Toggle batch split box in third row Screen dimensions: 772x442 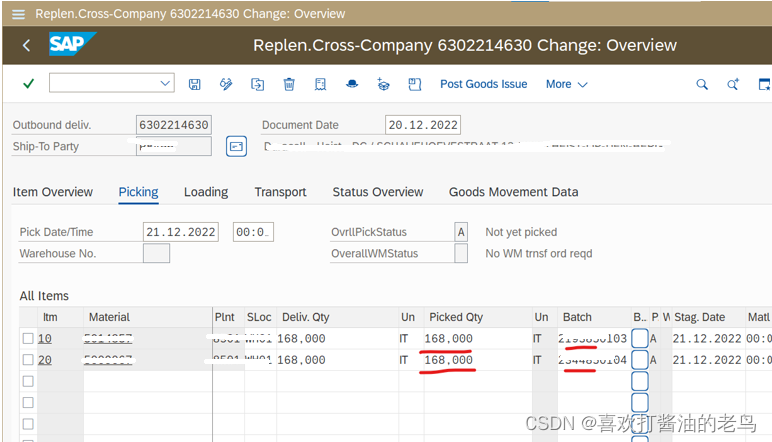(640, 381)
